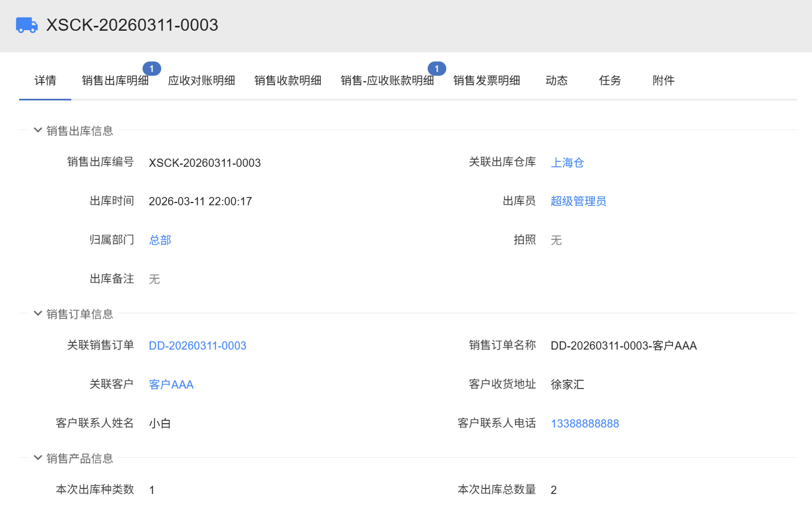Select the 销售-应收账款明细 tab
This screenshot has width=812, height=506.
(387, 81)
